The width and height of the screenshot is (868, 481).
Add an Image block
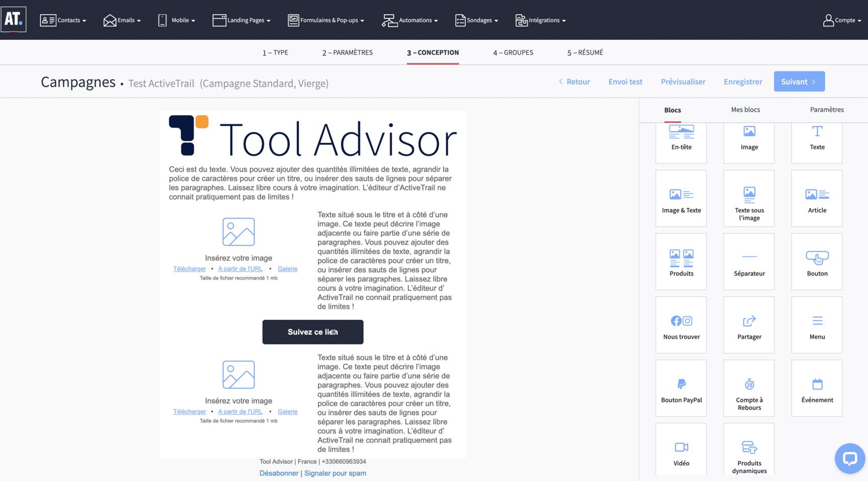(x=749, y=143)
